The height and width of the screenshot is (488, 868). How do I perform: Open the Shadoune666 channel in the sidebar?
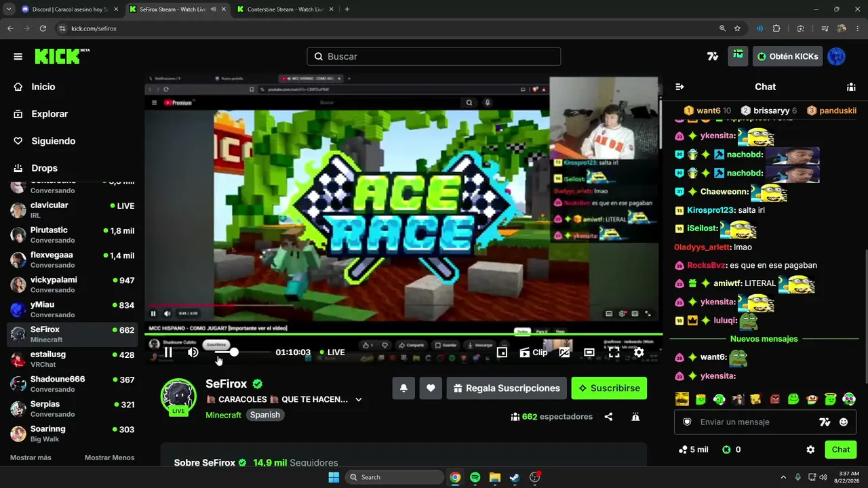tap(71, 384)
